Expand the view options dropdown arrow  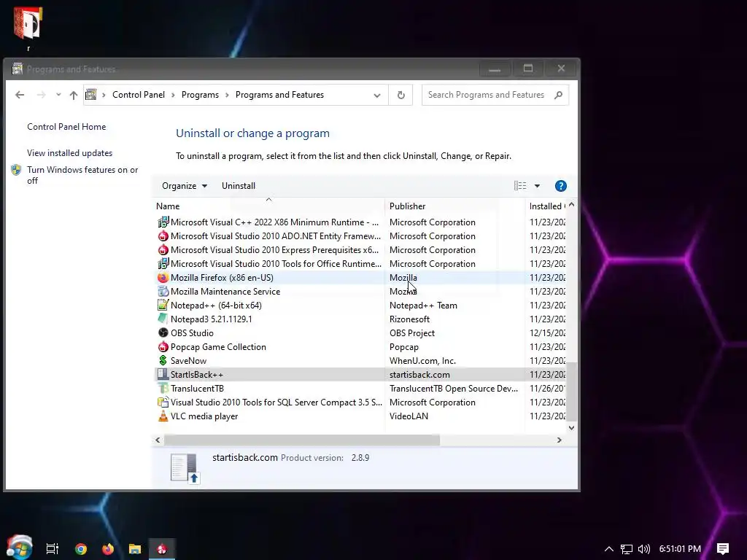tap(537, 186)
